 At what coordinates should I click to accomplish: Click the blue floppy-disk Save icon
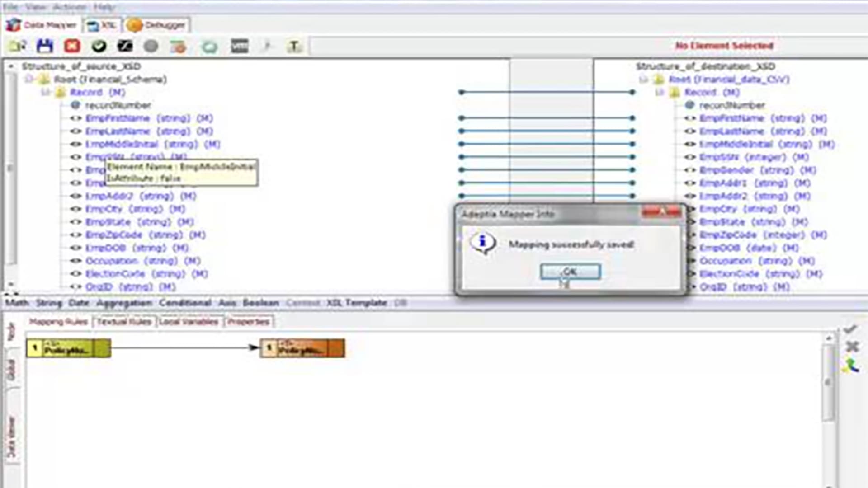coord(45,46)
